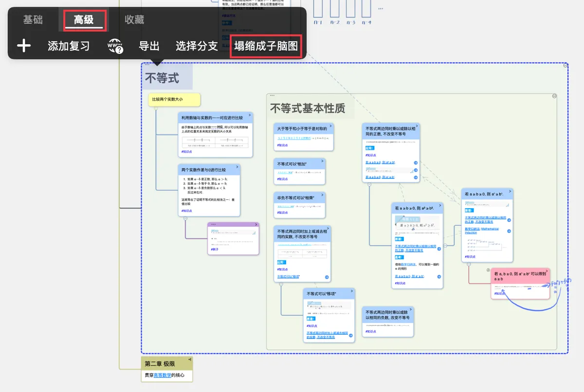Image resolution: width=584 pixels, height=392 pixels.
Task: Switch to the 基础 tab
Action: tap(33, 20)
